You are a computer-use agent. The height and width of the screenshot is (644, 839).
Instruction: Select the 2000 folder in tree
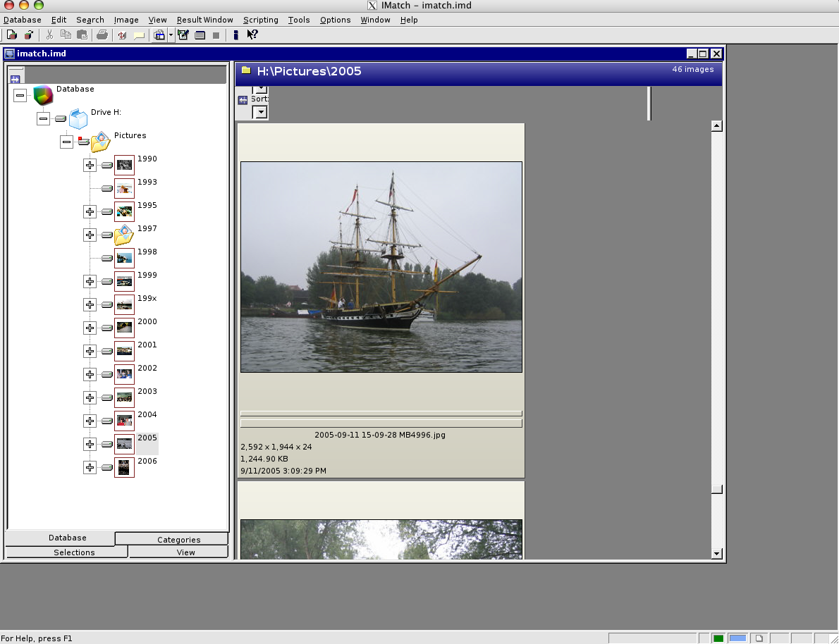(147, 321)
